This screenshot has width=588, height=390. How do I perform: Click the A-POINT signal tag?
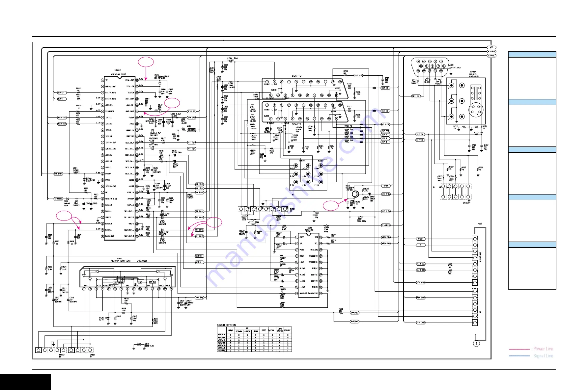click(354, 322)
